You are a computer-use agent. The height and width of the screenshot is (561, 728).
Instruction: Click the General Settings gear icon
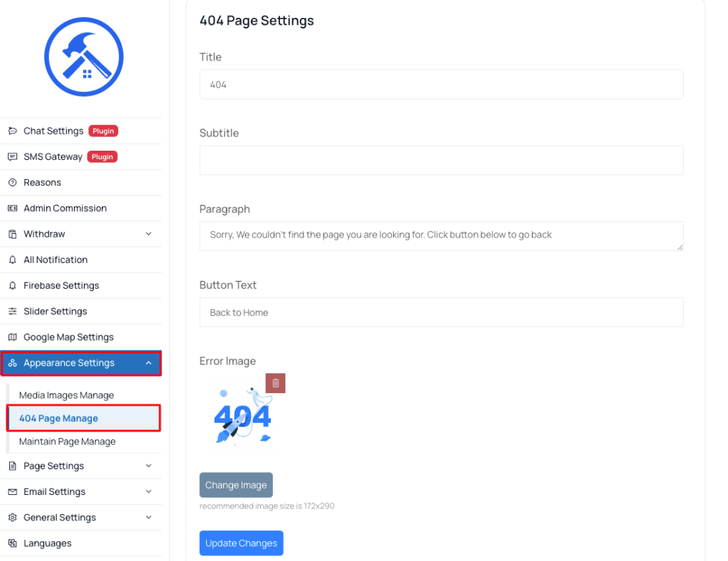pos(13,518)
